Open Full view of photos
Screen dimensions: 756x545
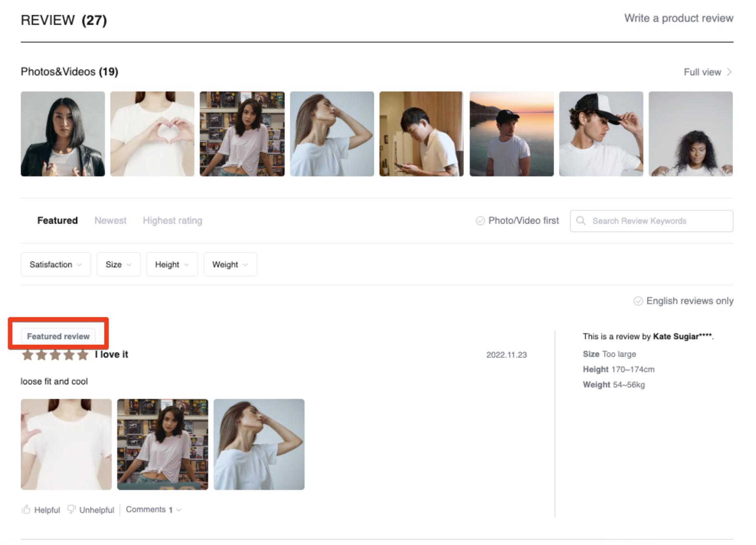point(702,72)
